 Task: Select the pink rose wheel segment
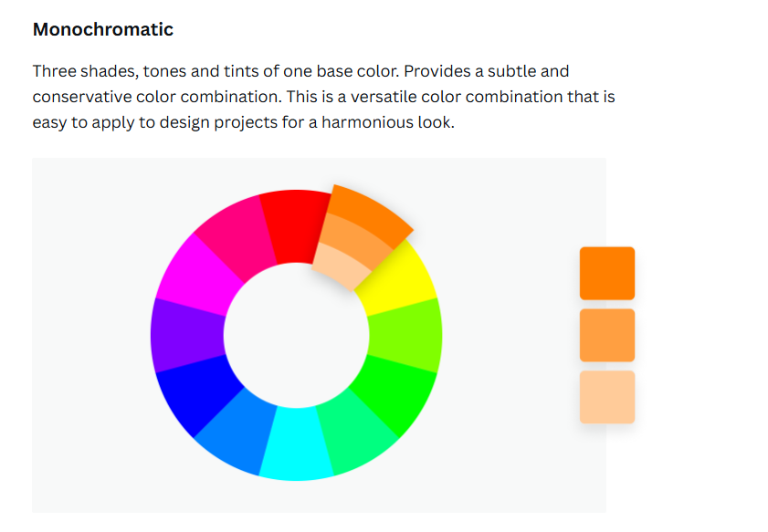click(x=237, y=238)
